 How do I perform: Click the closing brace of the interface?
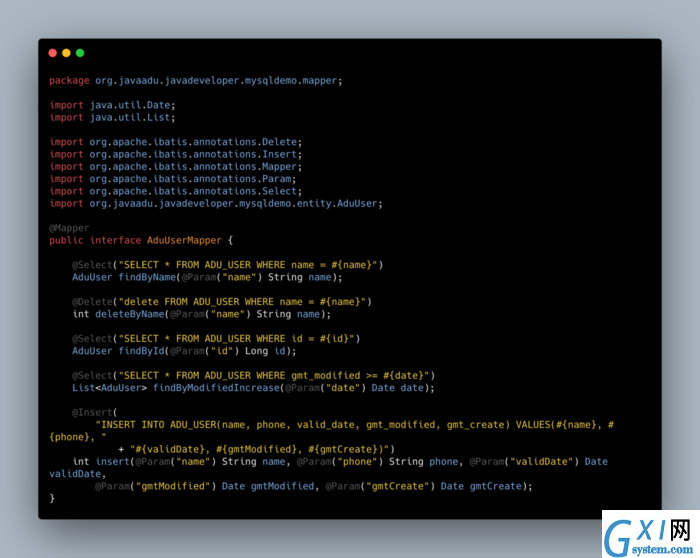(52, 498)
